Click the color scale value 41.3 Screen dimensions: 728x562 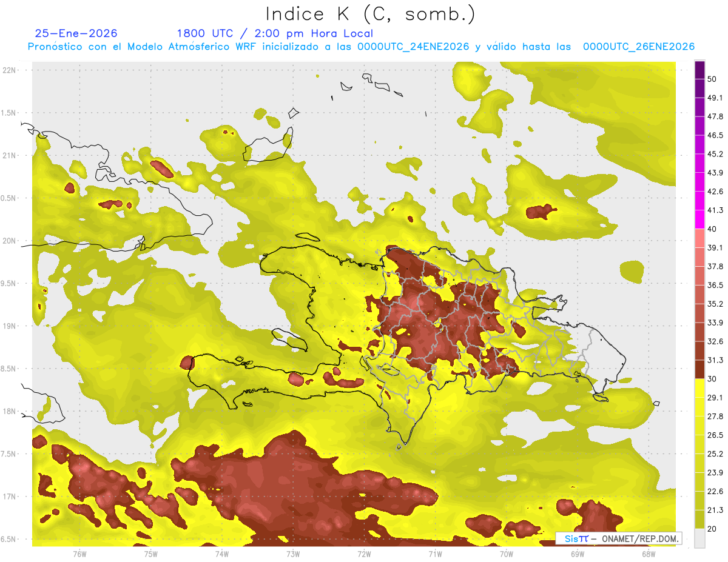[715, 210]
